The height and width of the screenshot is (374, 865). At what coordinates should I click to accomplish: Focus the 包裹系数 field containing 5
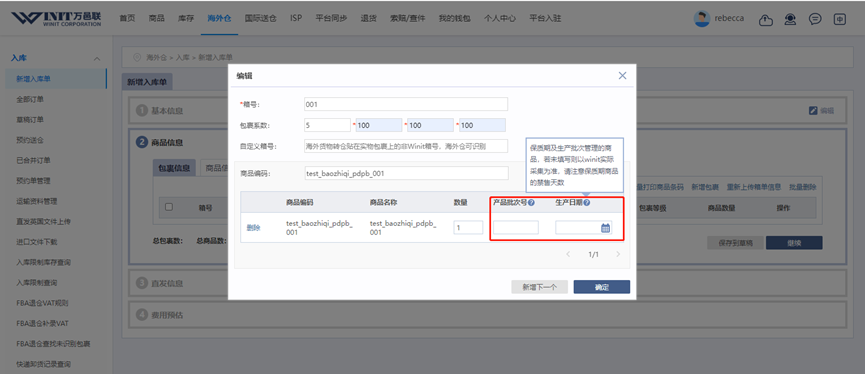coord(327,125)
